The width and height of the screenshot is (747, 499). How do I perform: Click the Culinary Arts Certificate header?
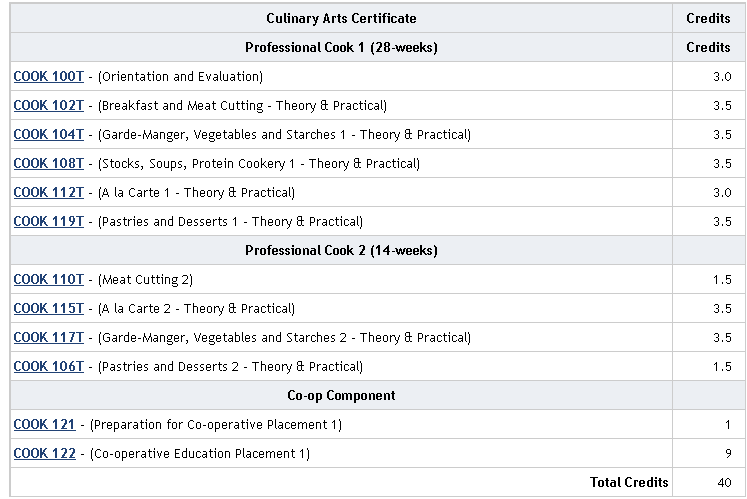coord(341,19)
